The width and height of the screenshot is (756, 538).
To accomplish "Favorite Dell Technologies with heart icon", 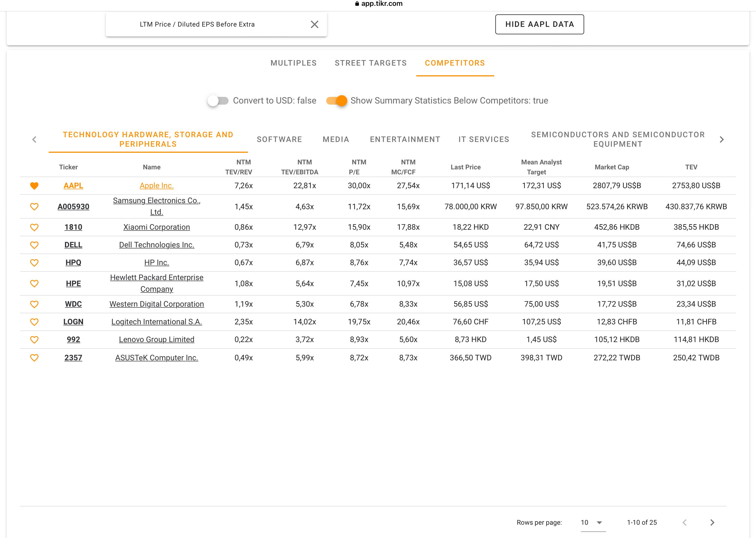I will click(x=34, y=245).
